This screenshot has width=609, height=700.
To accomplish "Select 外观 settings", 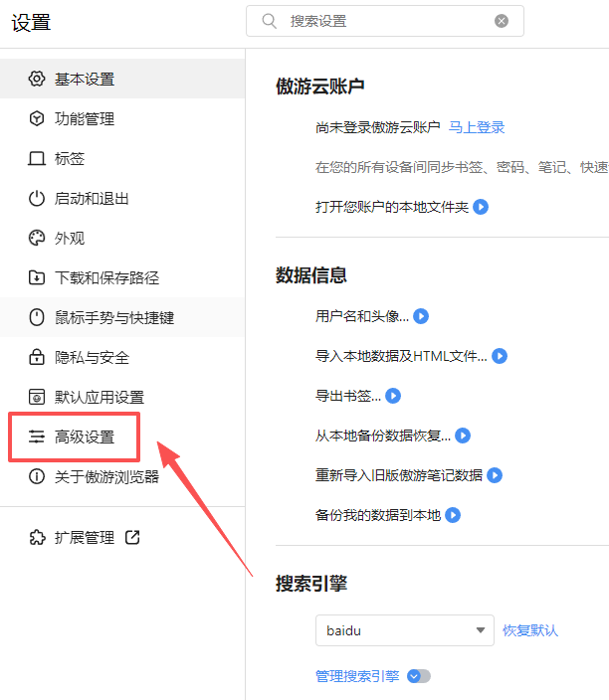I will click(122, 238).
